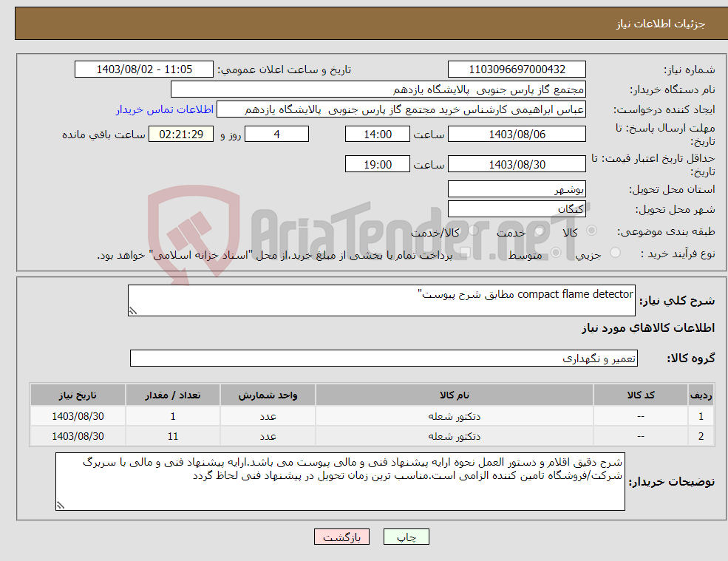Click the delivery province field بوشهر

[517, 189]
